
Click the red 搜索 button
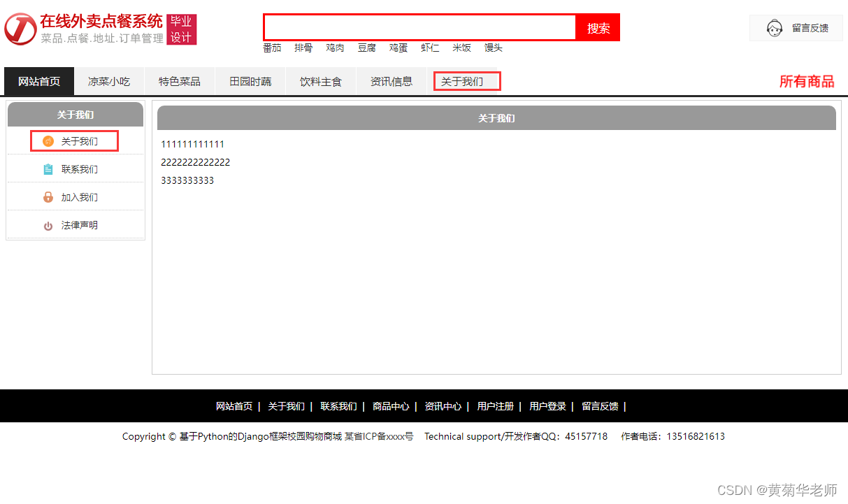pyautogui.click(x=598, y=27)
